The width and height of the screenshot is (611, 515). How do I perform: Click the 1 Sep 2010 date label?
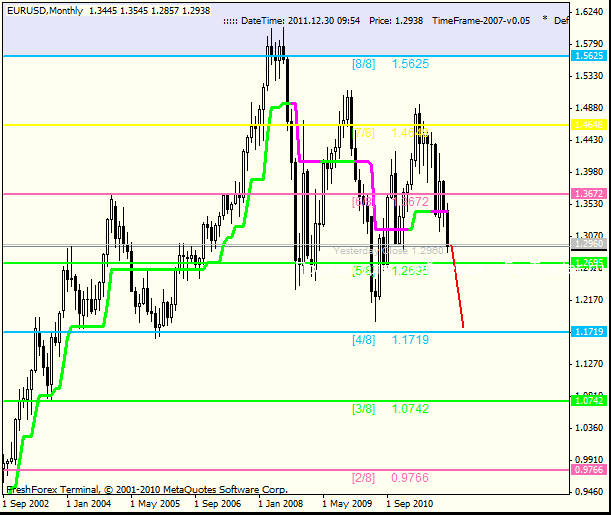(411, 505)
